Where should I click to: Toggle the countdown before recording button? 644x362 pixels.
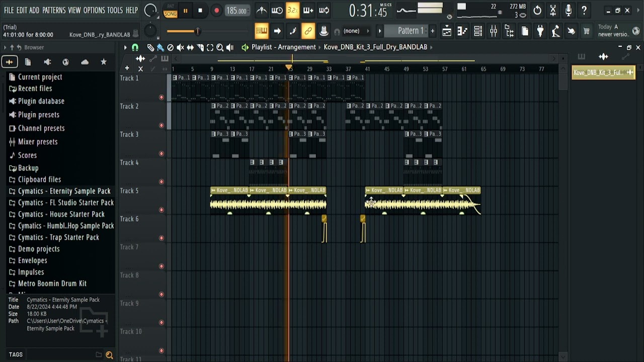(x=292, y=11)
